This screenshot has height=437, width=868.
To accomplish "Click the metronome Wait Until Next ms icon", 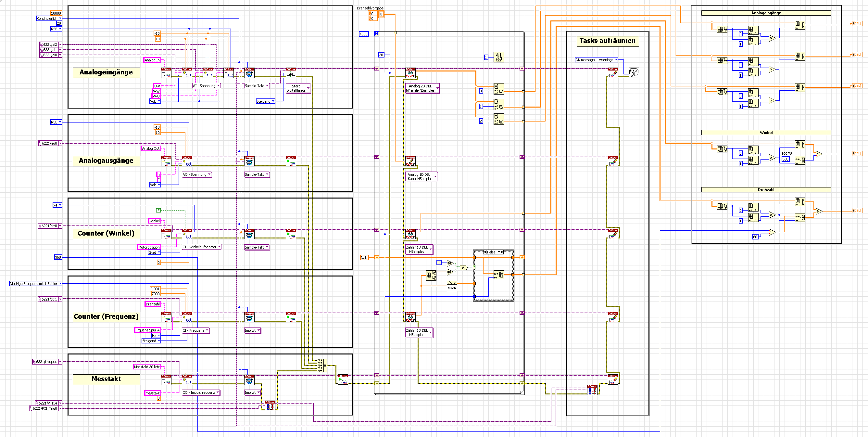I will 498,57.
